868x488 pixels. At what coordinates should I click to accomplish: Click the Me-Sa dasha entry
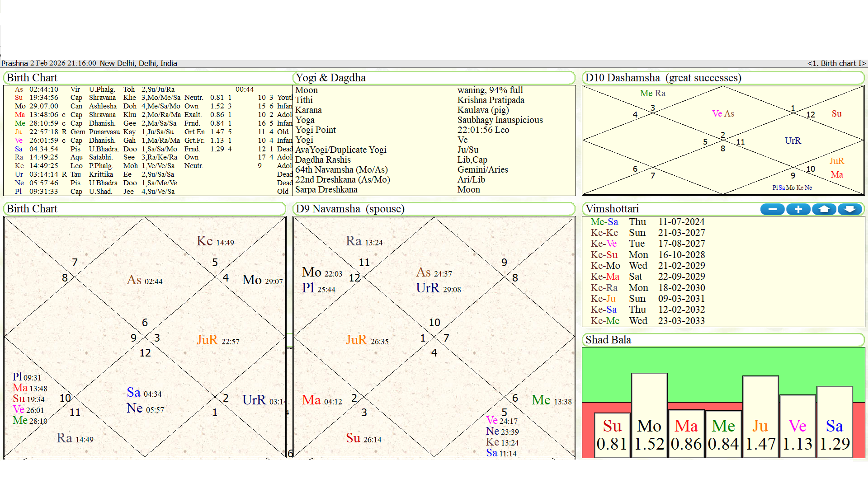[604, 222]
